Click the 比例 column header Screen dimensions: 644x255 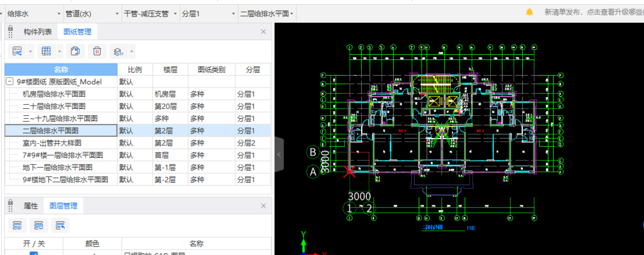pyautogui.click(x=135, y=69)
